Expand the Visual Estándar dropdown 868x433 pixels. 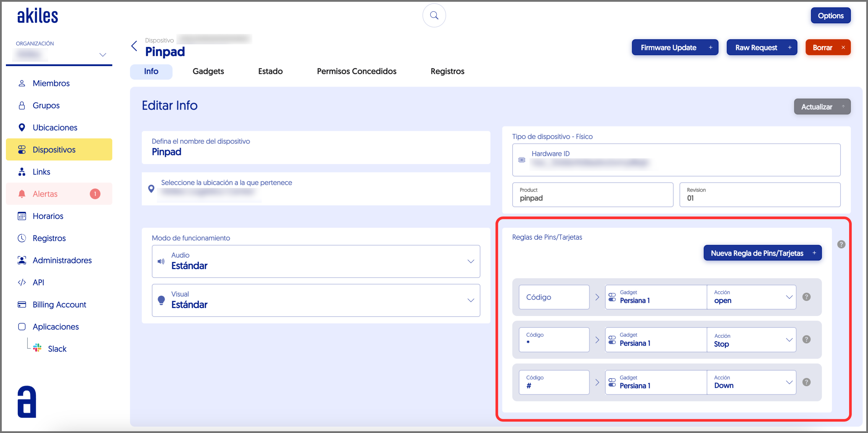point(470,300)
